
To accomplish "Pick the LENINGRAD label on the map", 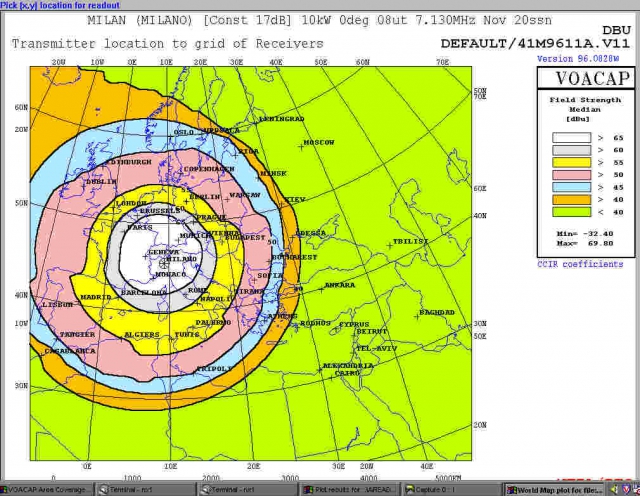I will click(x=282, y=119).
